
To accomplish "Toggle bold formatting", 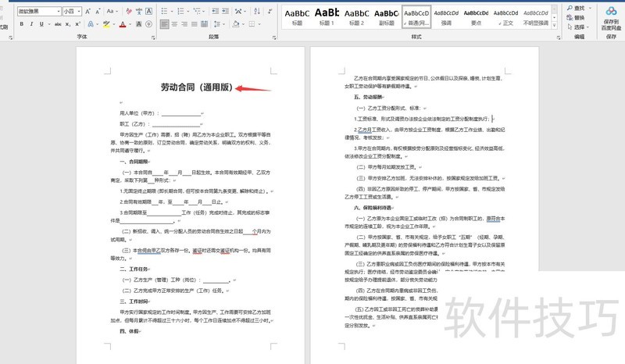I will [21, 24].
